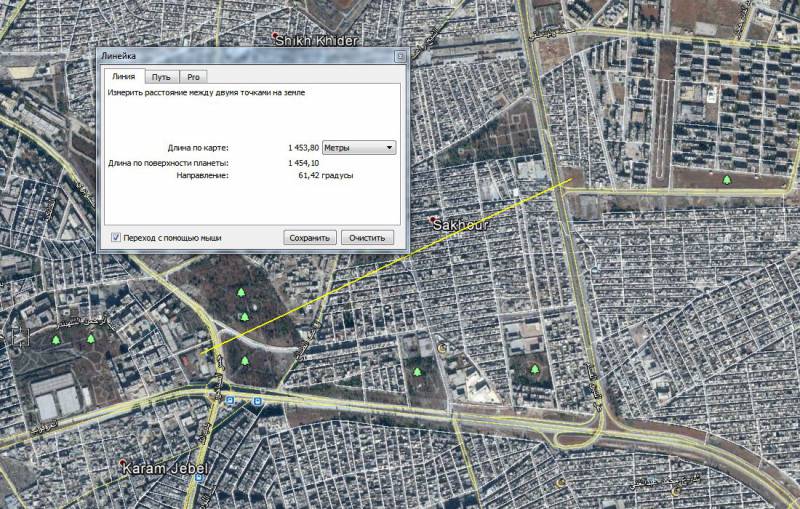The height and width of the screenshot is (509, 800).
Task: Click the orange mosque icon right of Sakhour park
Action: 442,349
